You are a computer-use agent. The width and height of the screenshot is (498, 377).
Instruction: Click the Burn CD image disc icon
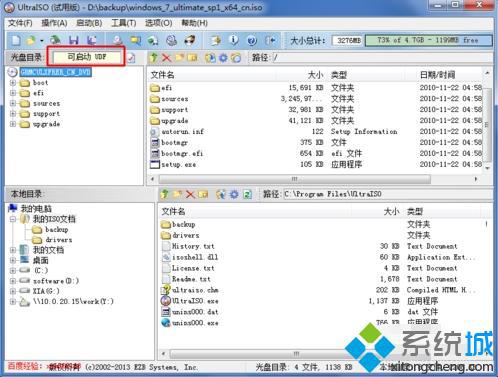coord(171,40)
